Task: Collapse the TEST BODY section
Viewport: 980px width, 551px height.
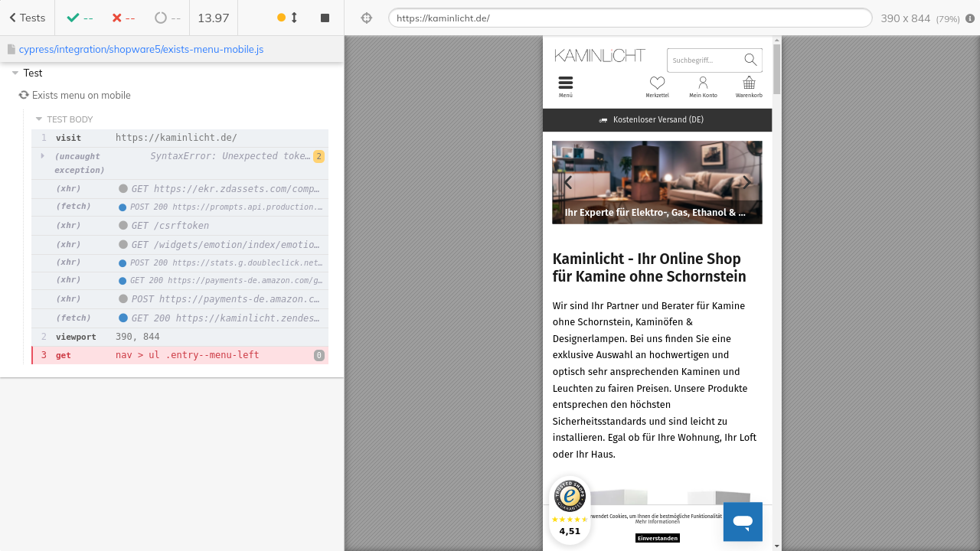Action: [x=39, y=119]
